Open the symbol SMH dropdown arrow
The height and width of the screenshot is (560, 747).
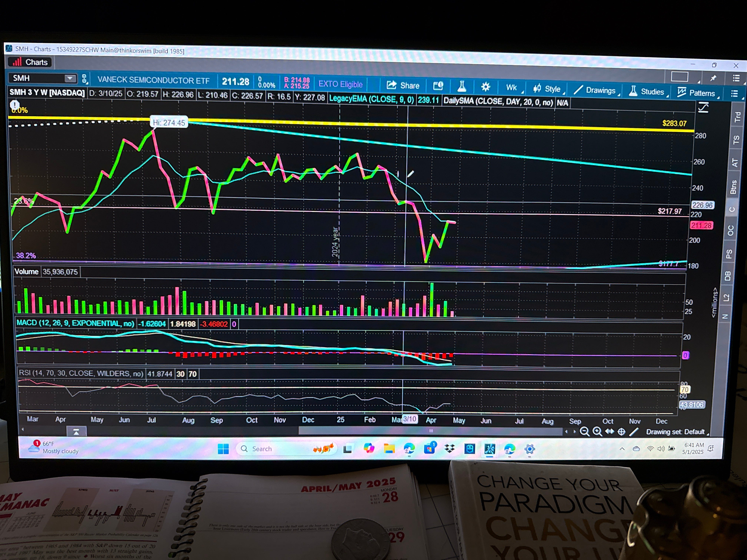click(x=70, y=78)
